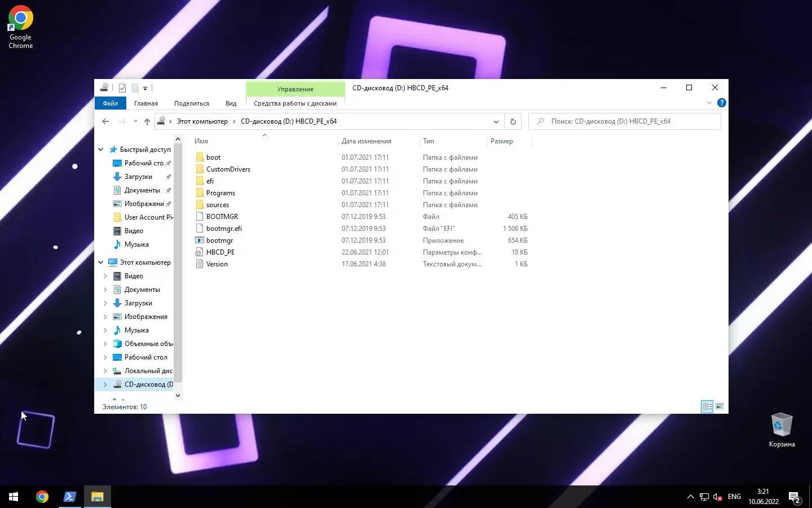Go up one folder level arrow
The image size is (812, 508).
[147, 121]
